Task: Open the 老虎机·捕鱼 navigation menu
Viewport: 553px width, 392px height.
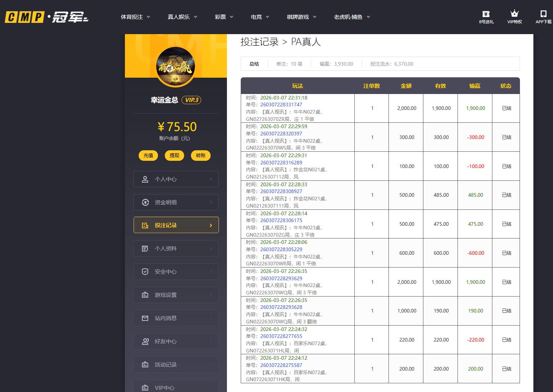Action: coord(351,17)
